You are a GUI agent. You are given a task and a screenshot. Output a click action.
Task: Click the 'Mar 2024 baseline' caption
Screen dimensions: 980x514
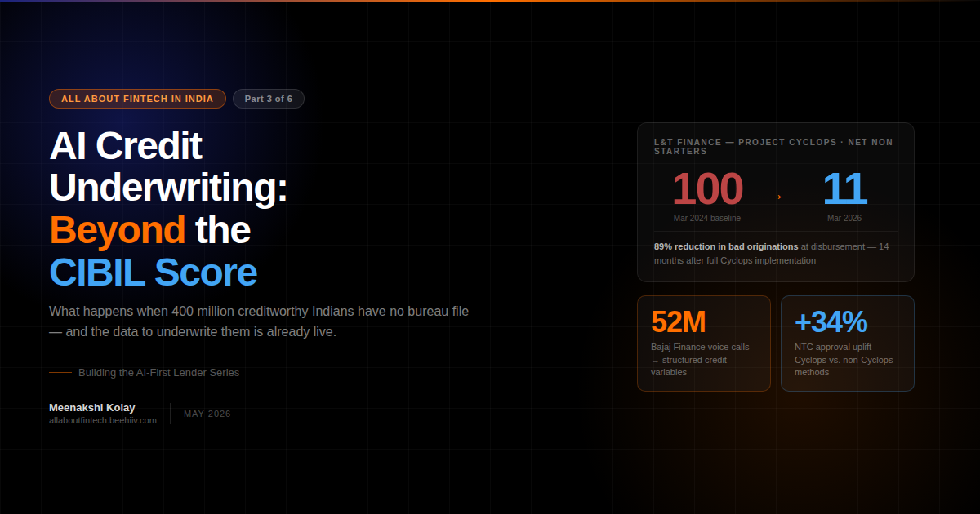coord(707,218)
